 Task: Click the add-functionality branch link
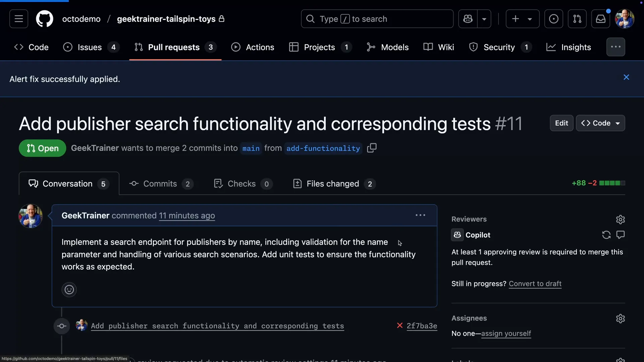[323, 148]
